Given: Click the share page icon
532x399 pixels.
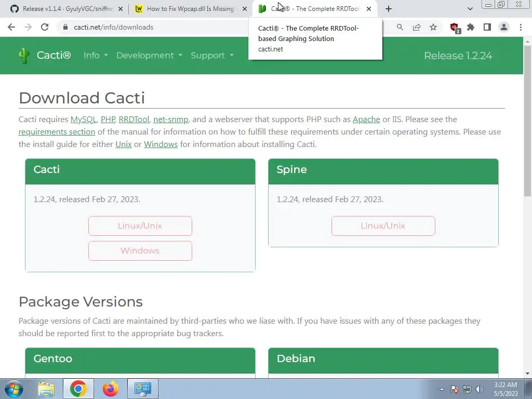Looking at the screenshot, I should click(x=417, y=27).
